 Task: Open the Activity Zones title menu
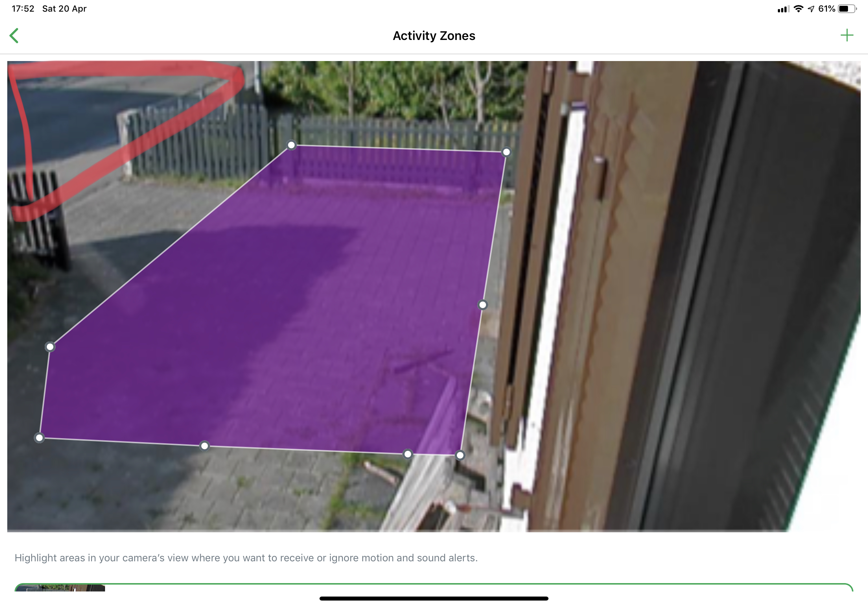coord(433,36)
